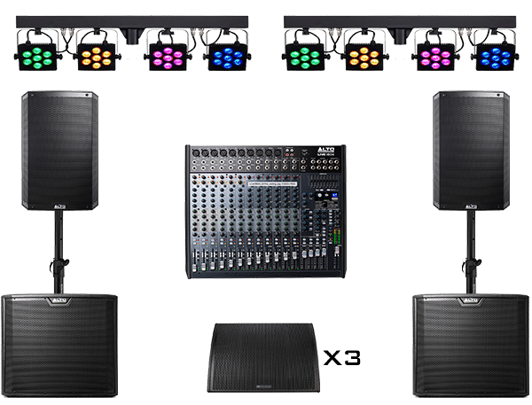532x405 pixels.
Task: Click the green light on the right bar
Action: [x=304, y=58]
